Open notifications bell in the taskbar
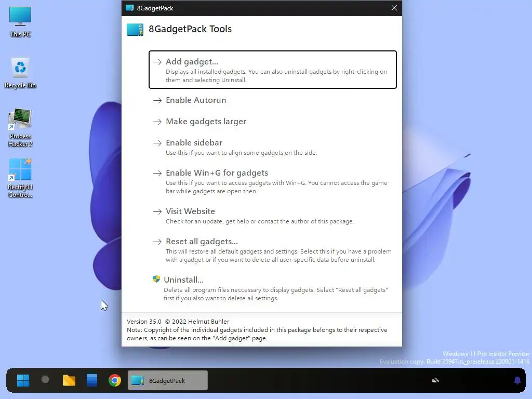 (x=517, y=380)
